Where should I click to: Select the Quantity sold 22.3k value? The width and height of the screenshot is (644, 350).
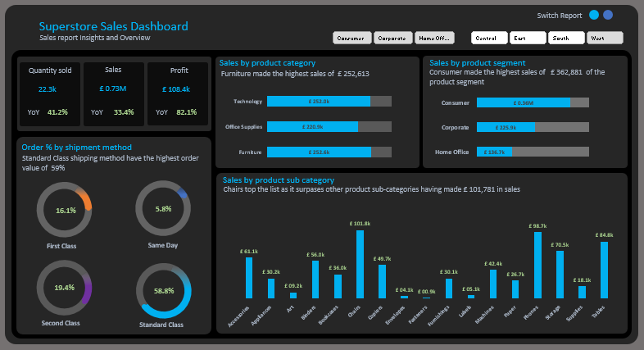pos(48,89)
